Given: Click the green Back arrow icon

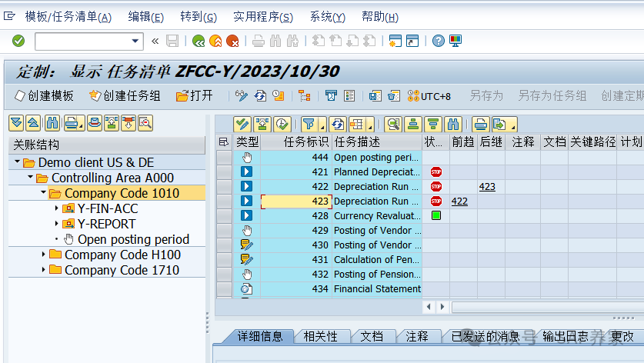Looking at the screenshot, I should pos(199,41).
